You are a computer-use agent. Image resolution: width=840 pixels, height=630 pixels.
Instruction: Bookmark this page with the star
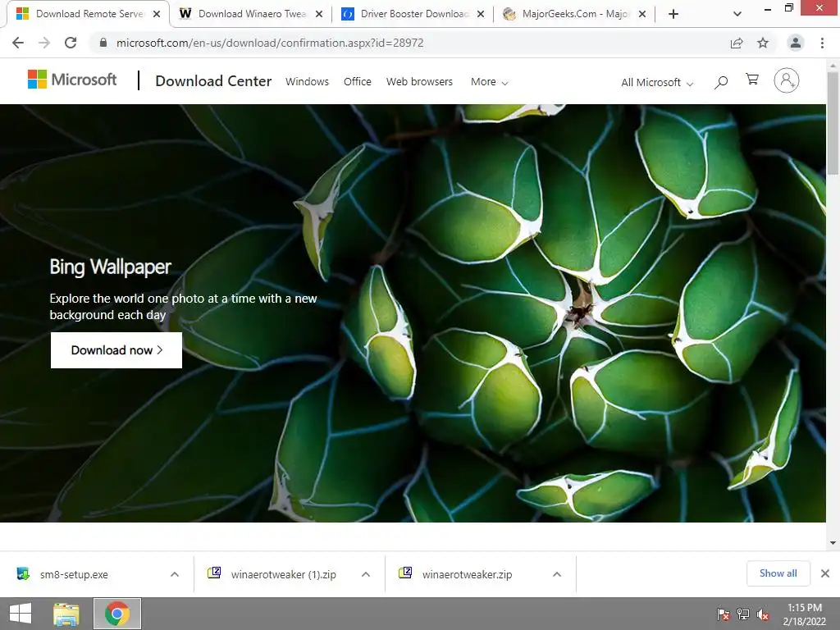point(763,43)
